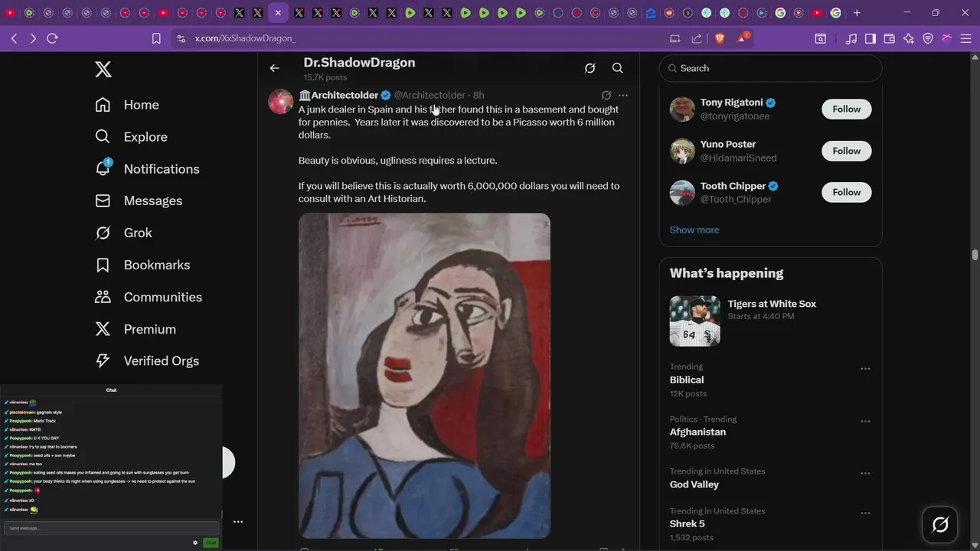Open Grok in the sidebar
980x551 pixels.
click(x=123, y=233)
